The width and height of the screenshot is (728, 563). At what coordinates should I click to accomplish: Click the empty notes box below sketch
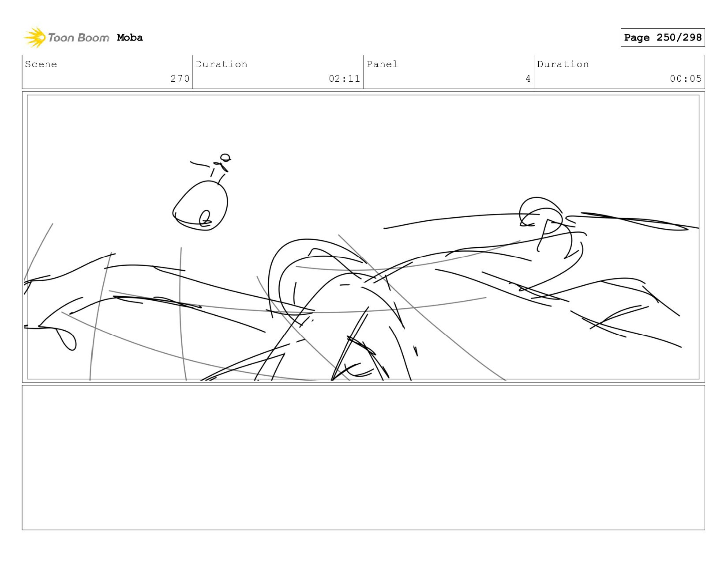(x=364, y=457)
